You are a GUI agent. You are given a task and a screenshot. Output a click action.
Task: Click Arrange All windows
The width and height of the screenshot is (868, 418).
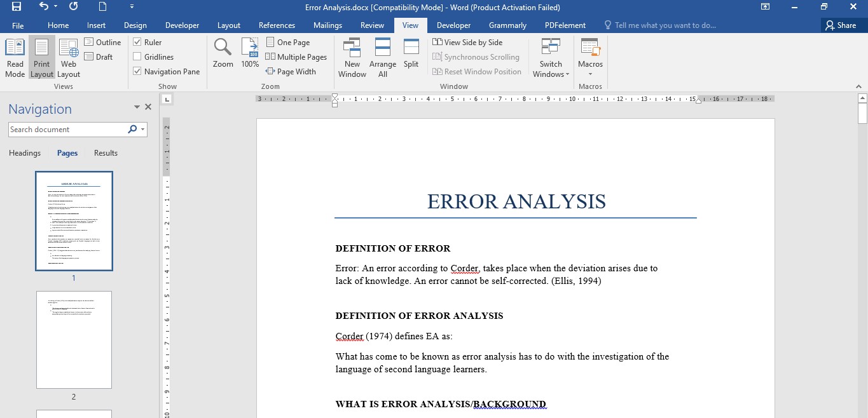click(382, 57)
